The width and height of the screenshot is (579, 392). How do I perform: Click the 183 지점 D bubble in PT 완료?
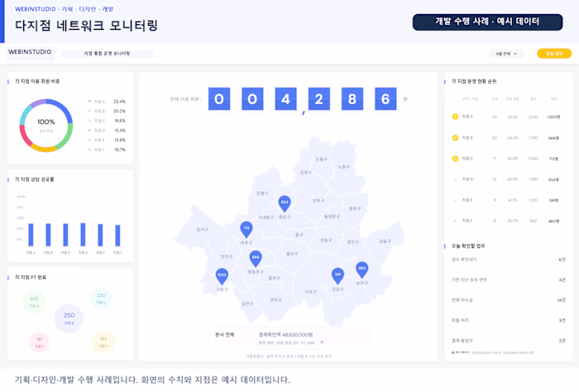click(x=103, y=342)
